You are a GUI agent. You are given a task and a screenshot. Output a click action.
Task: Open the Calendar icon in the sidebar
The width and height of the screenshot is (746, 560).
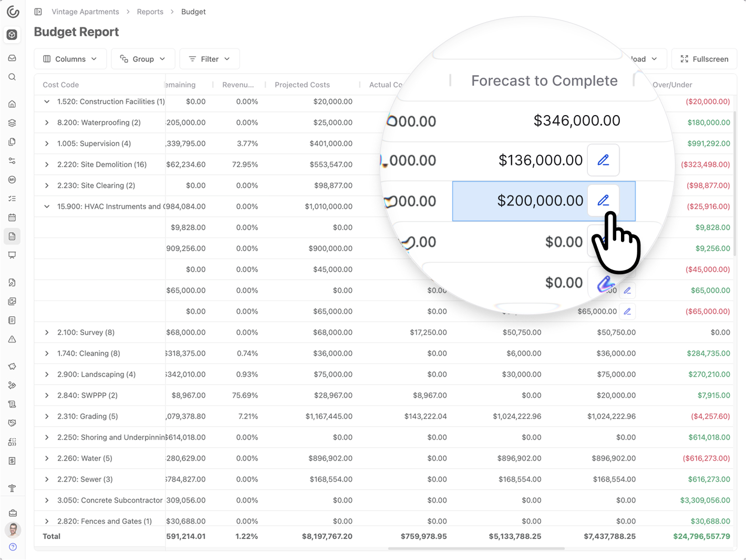pos(12,217)
